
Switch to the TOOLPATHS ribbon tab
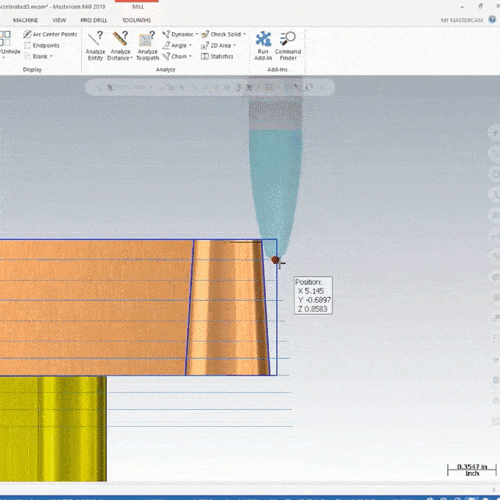click(x=136, y=20)
